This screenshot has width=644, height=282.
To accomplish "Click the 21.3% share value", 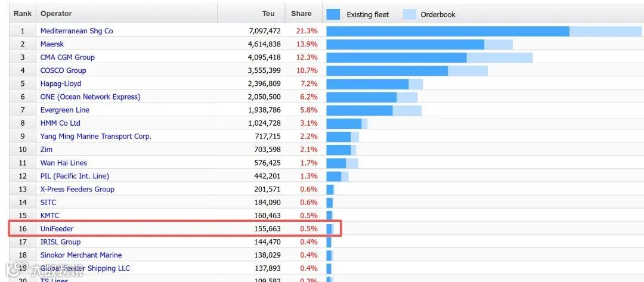I will click(307, 31).
